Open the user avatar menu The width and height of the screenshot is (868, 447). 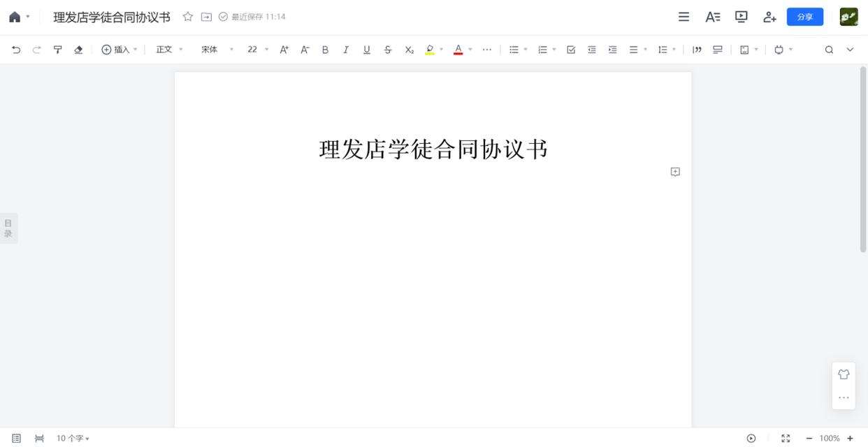tap(848, 17)
